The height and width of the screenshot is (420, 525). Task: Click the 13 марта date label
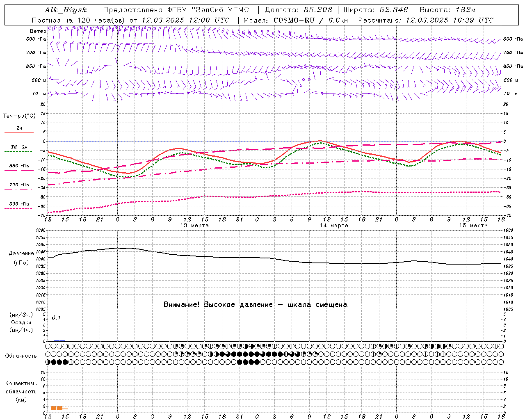point(194,226)
